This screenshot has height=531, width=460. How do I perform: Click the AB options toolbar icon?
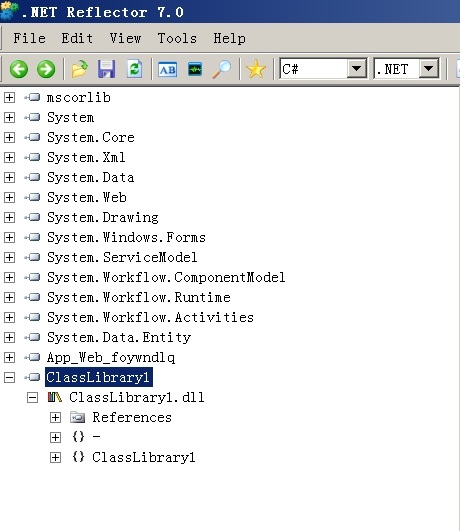tap(168, 69)
